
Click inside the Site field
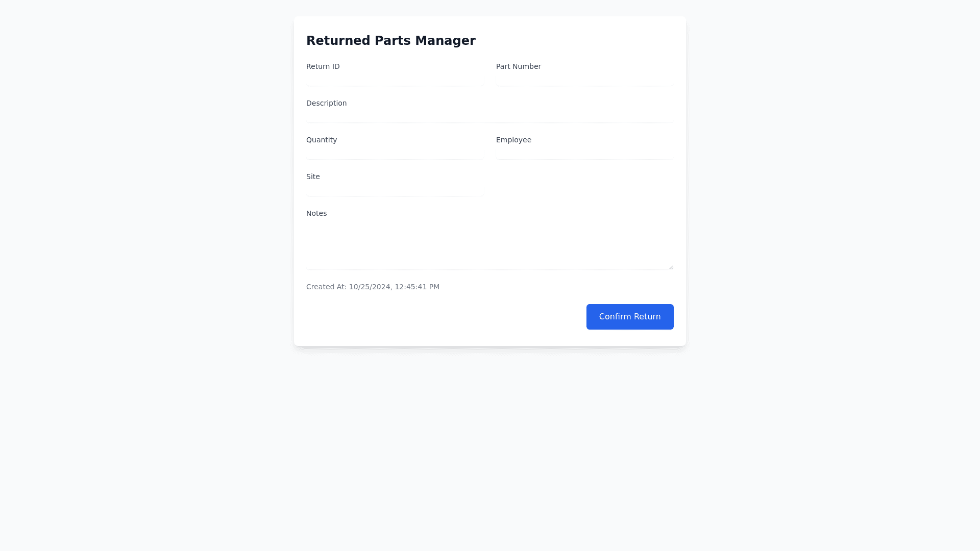pyautogui.click(x=395, y=190)
